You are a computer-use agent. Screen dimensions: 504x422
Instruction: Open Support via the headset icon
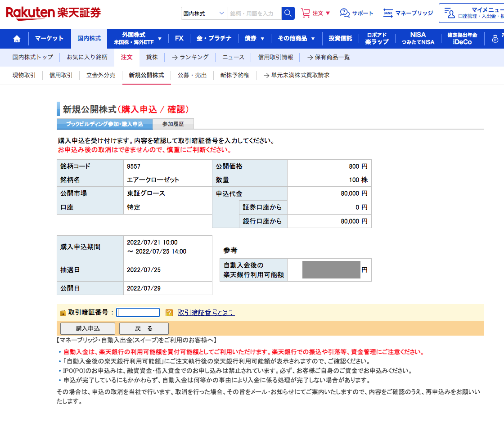345,13
